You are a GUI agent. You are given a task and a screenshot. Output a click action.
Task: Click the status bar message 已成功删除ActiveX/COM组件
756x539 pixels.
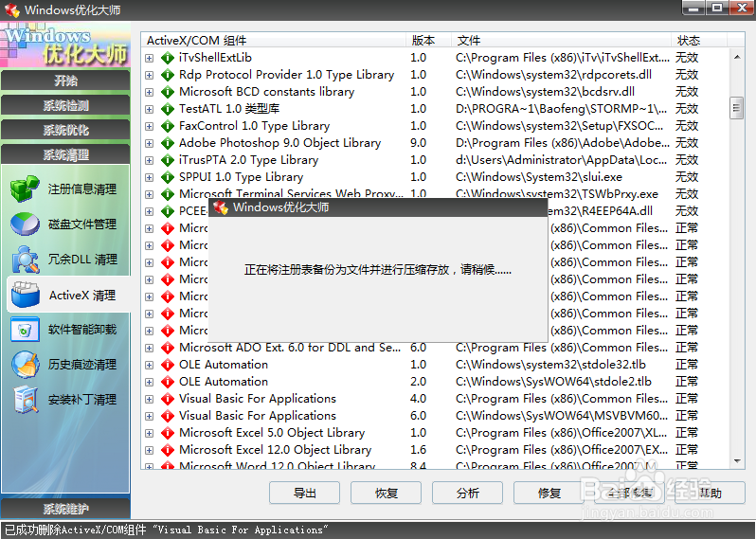coord(167,530)
